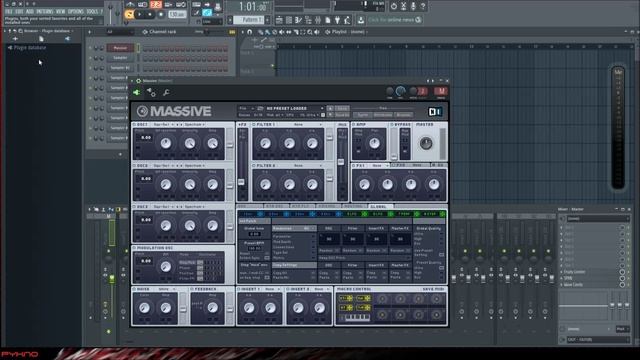
Task: Click the download/save icon left of news bar
Action: (x=361, y=20)
